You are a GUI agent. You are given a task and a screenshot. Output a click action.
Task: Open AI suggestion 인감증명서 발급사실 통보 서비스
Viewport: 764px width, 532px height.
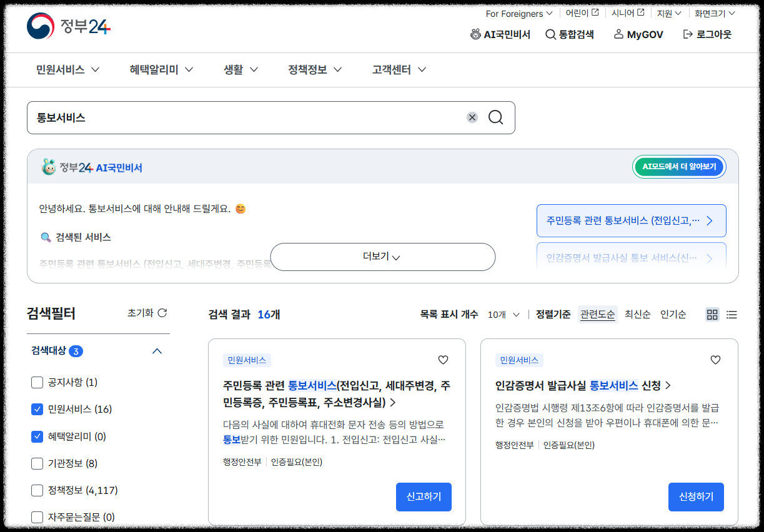(x=631, y=257)
